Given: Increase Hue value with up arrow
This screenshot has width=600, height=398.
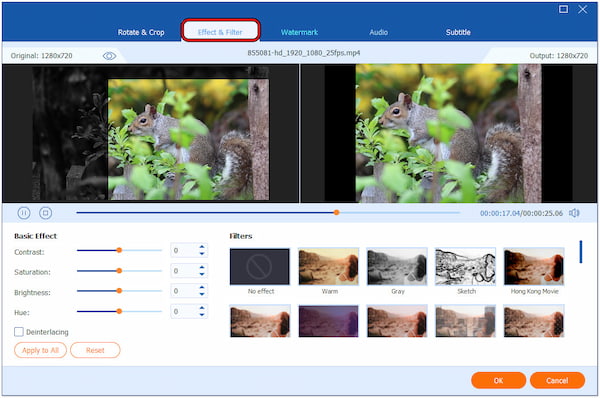Looking at the screenshot, I should pyautogui.click(x=202, y=308).
